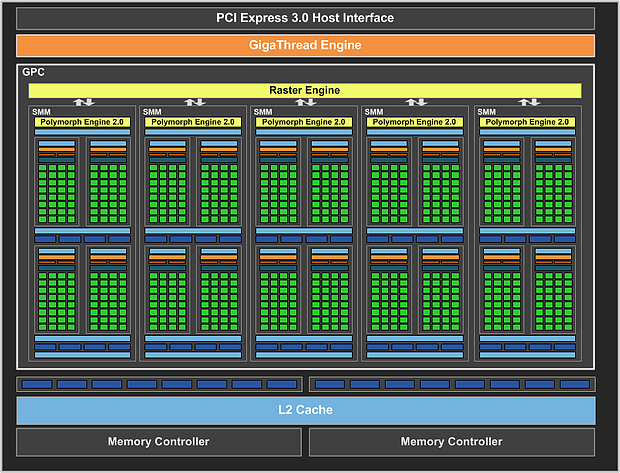Click the middle (third) SMM label

tap(263, 112)
